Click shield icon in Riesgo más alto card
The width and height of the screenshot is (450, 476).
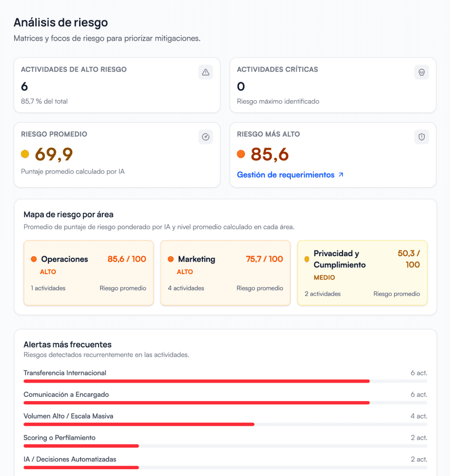pyautogui.click(x=422, y=137)
